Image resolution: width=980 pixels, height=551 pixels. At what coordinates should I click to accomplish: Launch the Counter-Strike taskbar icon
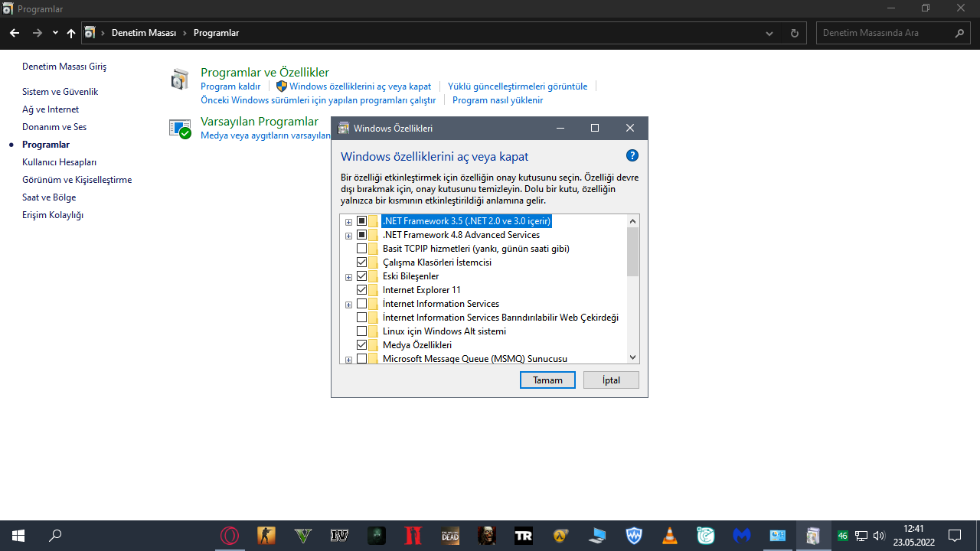click(x=266, y=536)
